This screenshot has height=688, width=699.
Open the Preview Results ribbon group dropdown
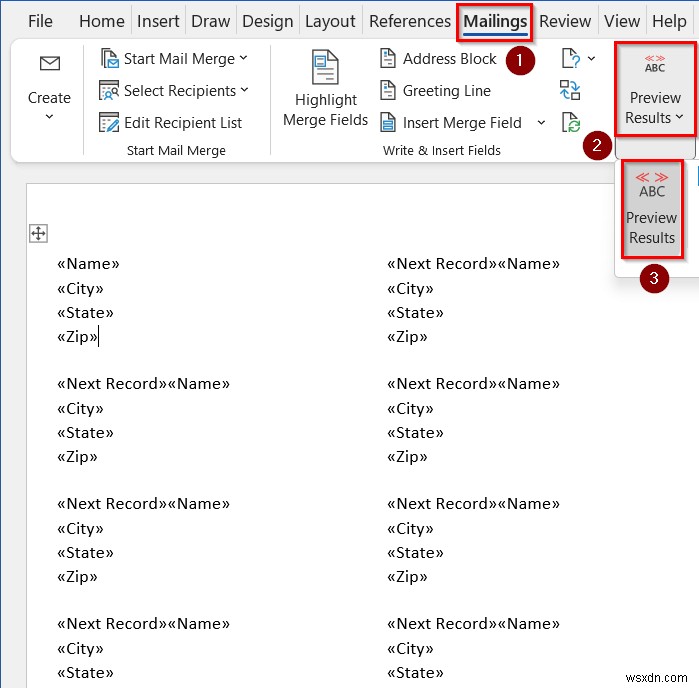point(654,89)
